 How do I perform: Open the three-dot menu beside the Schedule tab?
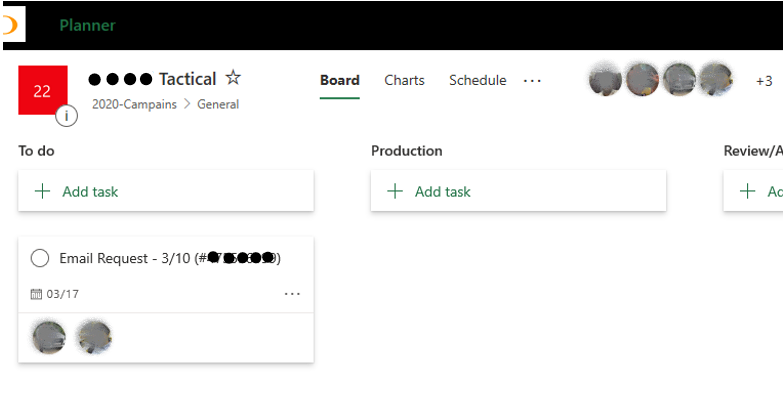[532, 80]
